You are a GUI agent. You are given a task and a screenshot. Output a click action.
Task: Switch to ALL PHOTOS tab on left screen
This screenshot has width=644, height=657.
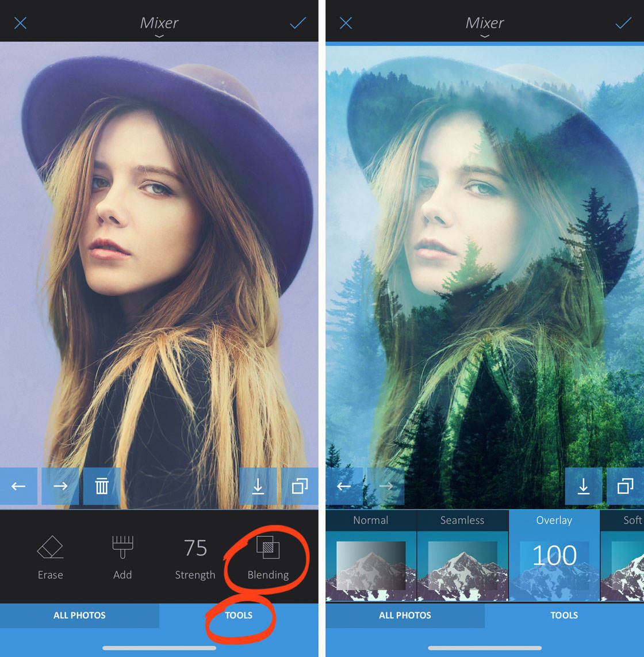pos(79,615)
